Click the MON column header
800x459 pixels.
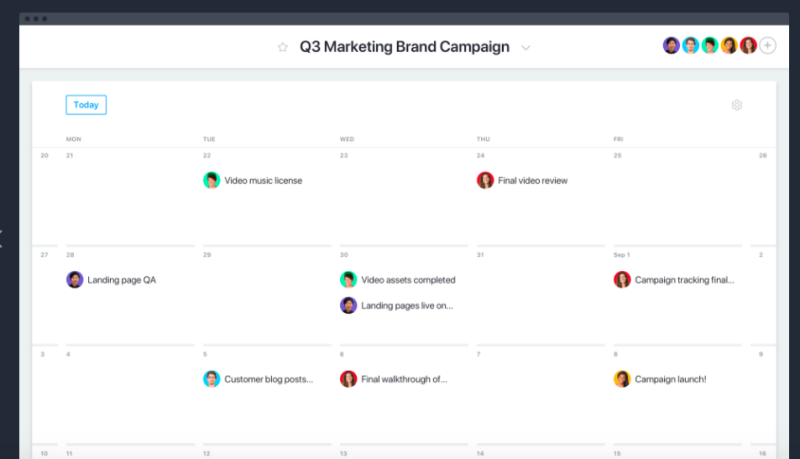click(x=73, y=139)
